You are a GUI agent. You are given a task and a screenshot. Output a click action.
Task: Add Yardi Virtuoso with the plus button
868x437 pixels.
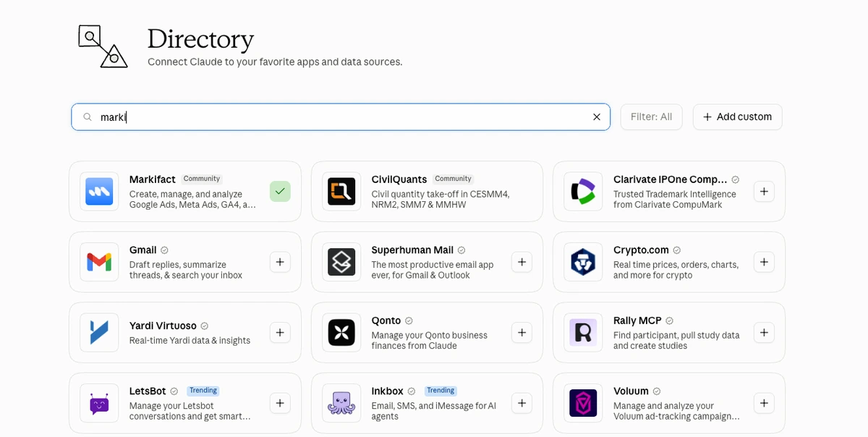point(280,333)
